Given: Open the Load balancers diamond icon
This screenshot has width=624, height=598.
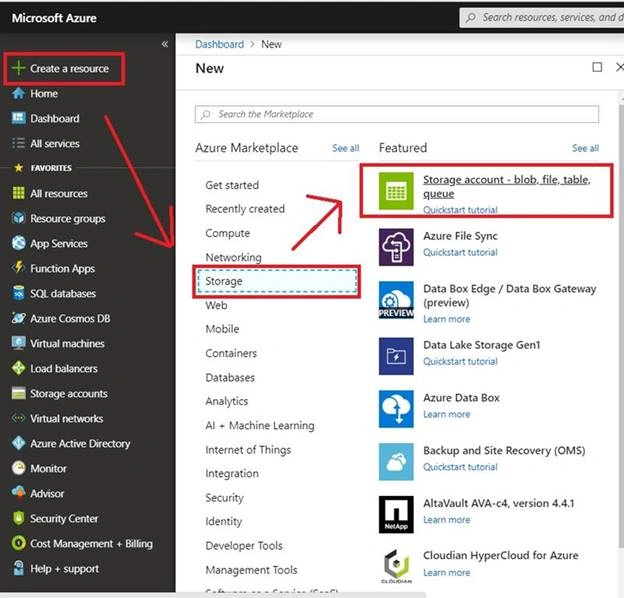Looking at the screenshot, I should point(18,368).
